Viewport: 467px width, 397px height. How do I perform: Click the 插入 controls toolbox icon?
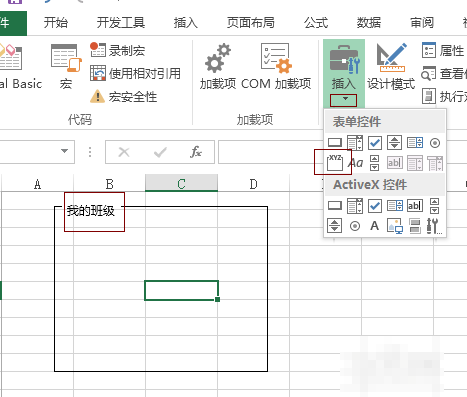tap(344, 60)
